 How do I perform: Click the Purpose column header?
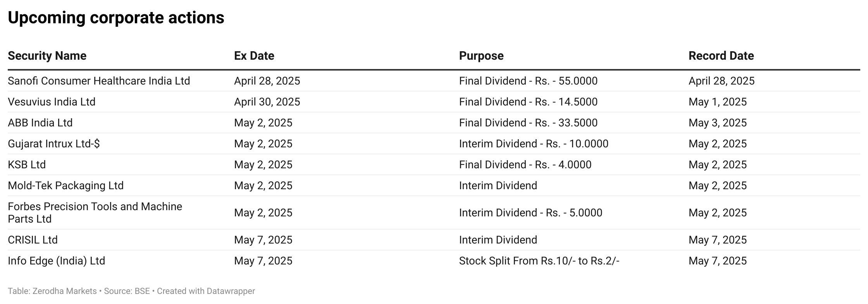click(481, 56)
